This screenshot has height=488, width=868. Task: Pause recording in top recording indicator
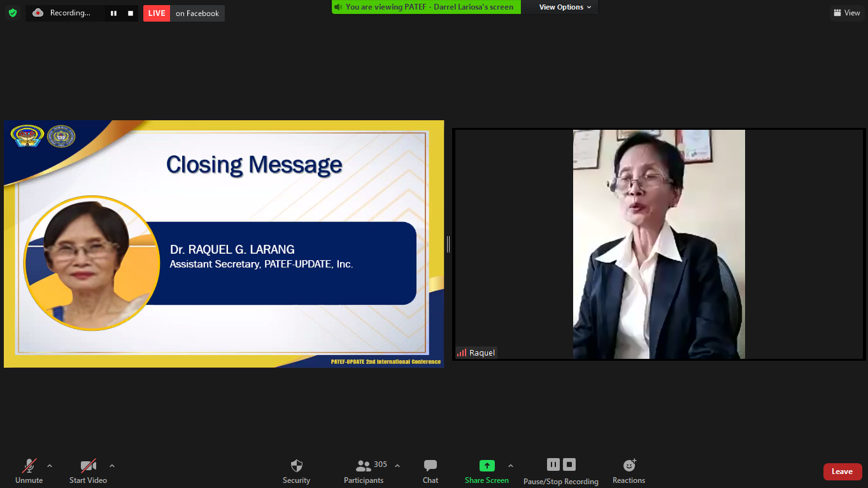[x=113, y=13]
